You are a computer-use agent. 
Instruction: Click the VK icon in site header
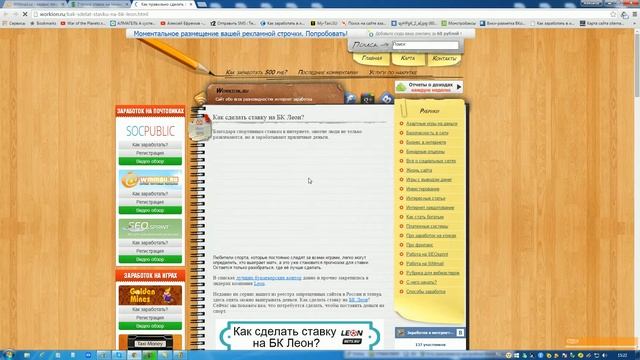[x=386, y=98]
